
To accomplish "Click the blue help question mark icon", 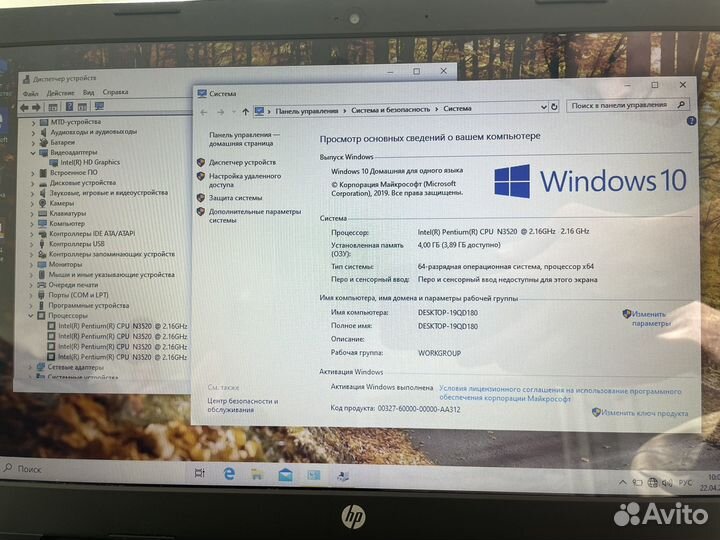I will point(691,121).
